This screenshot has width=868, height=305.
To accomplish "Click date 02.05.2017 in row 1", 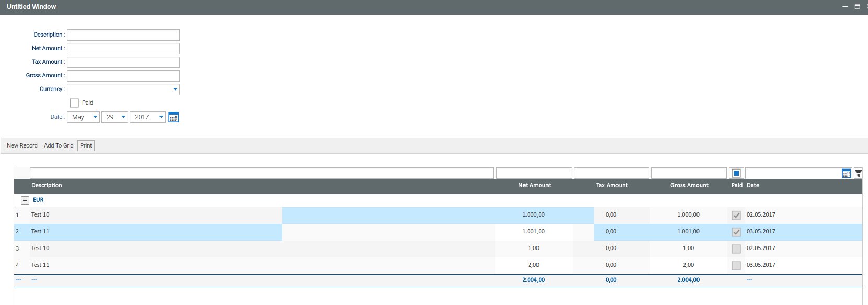I will point(761,215).
